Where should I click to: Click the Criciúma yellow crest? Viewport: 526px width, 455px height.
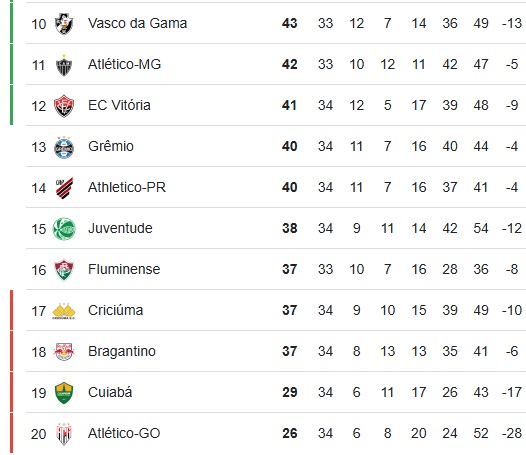64,311
